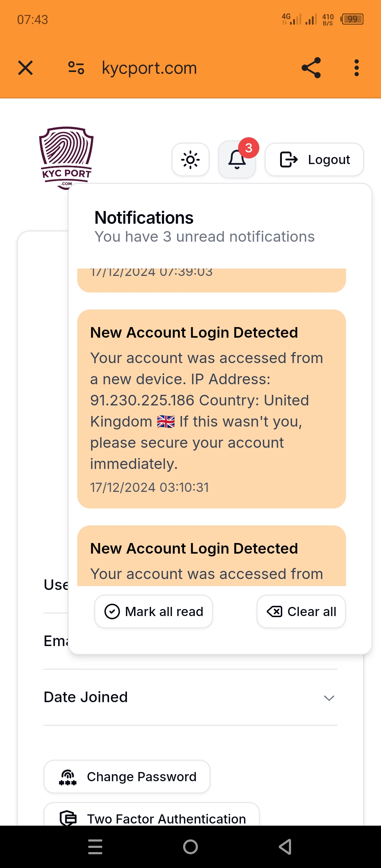Click the KYC Port logo
This screenshot has width=381, height=868.
[x=66, y=158]
